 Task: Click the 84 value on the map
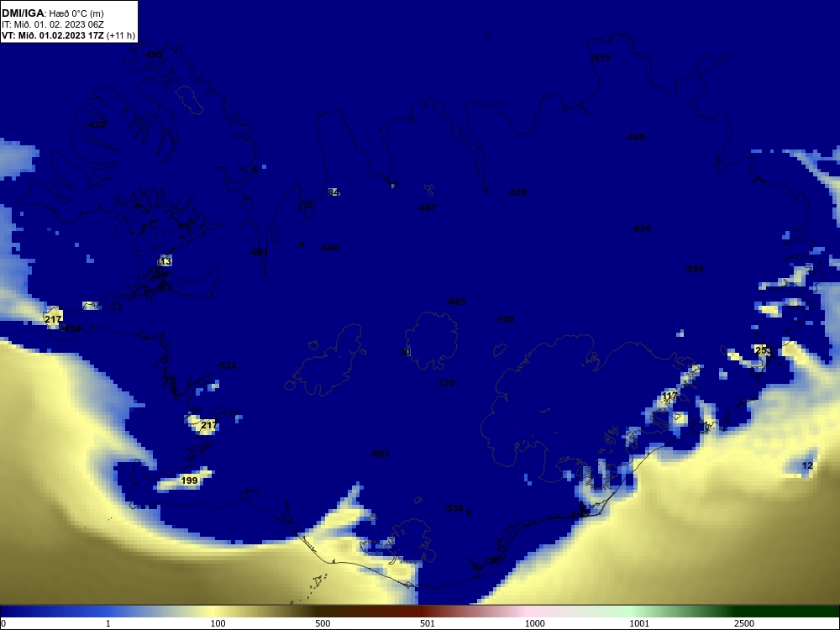click(x=333, y=192)
